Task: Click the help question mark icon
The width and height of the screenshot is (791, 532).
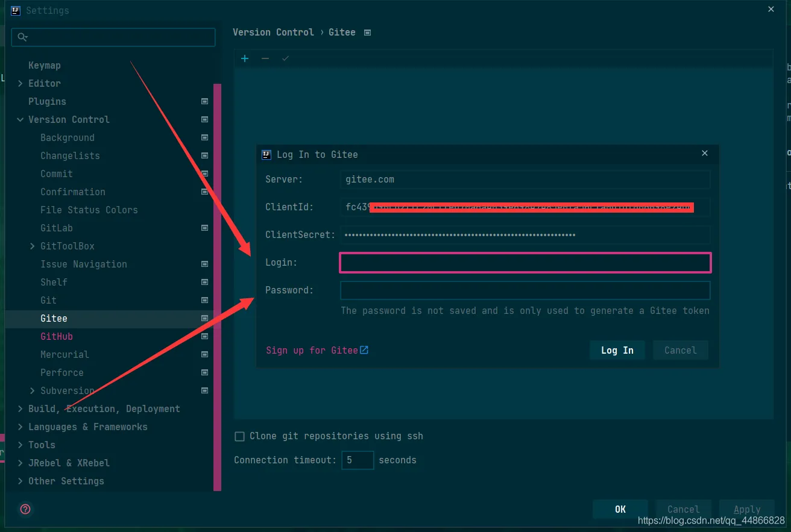Action: [25, 509]
